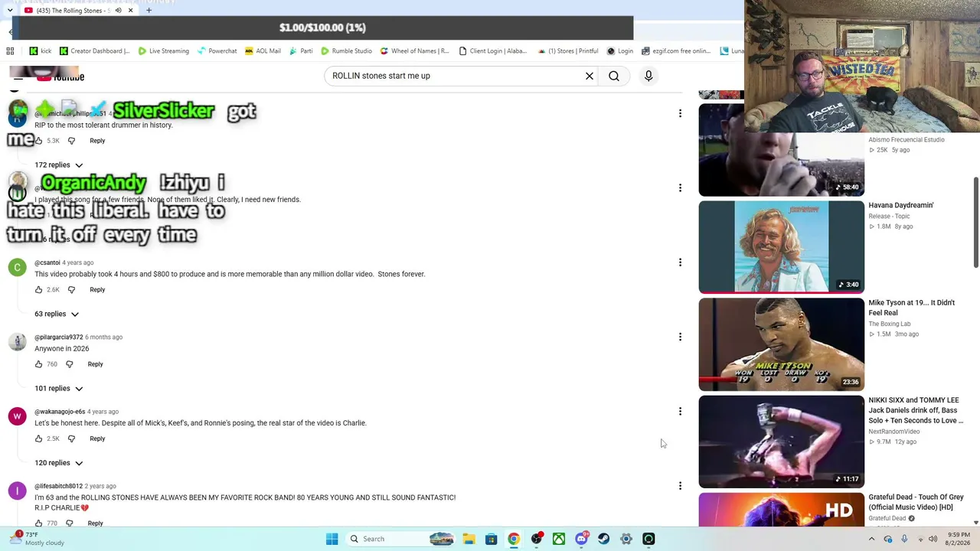Like the 'Anyone in 2026' comment
Viewport: 980px width, 551px height.
(38, 364)
